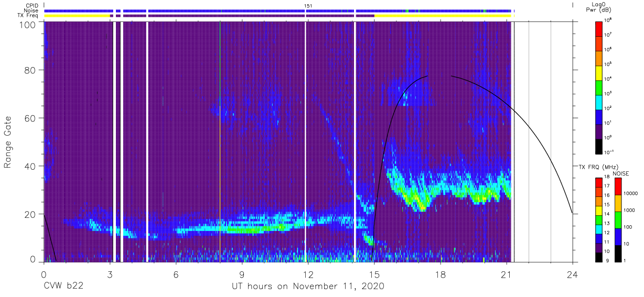Click the x-axis tick label '21'
The image size is (644, 297).
click(507, 274)
